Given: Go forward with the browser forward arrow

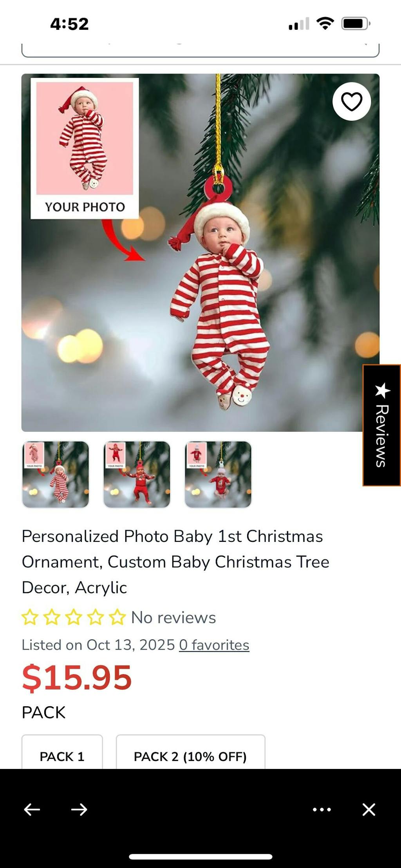Looking at the screenshot, I should pos(79,809).
